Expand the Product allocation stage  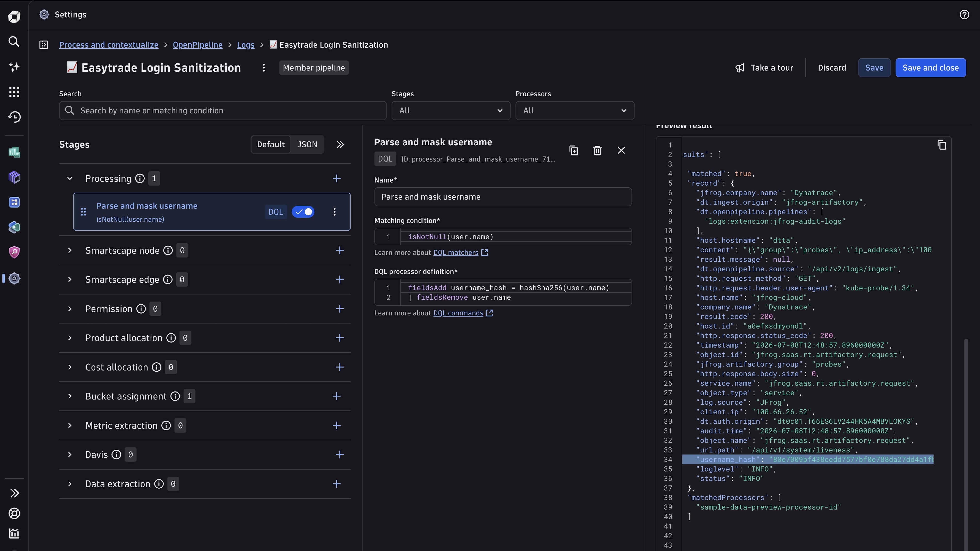(70, 338)
